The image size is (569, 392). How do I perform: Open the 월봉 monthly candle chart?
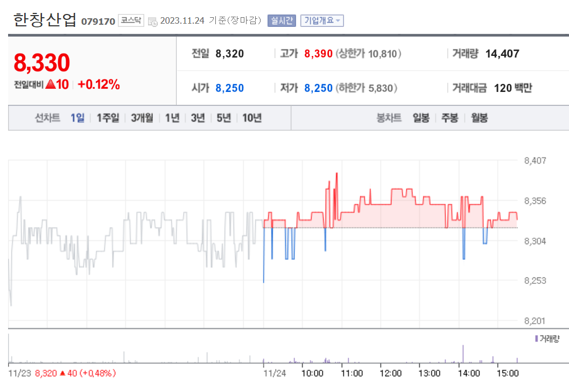[479, 118]
